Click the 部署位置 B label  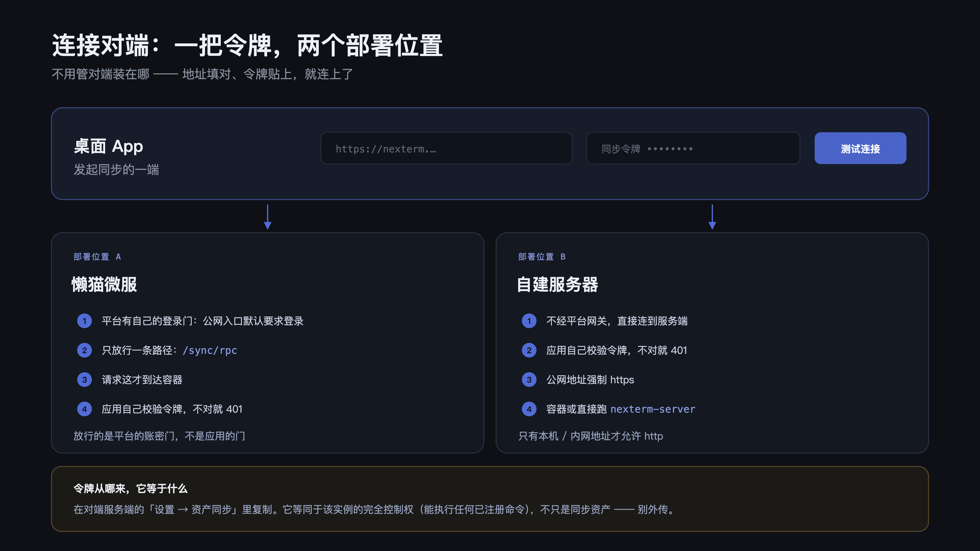point(542,257)
